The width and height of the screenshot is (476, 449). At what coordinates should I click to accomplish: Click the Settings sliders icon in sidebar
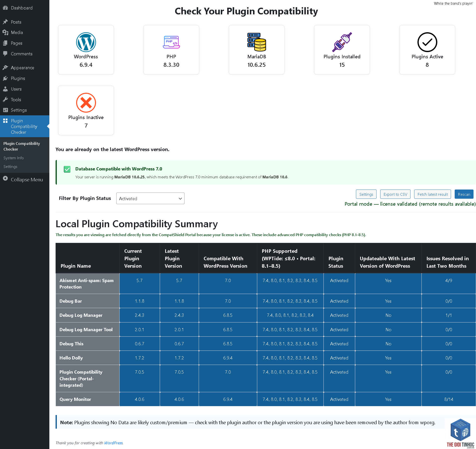point(5,110)
